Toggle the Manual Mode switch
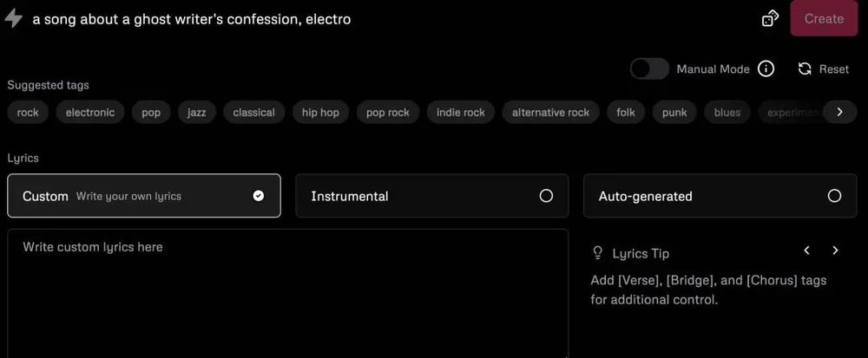 coord(649,69)
